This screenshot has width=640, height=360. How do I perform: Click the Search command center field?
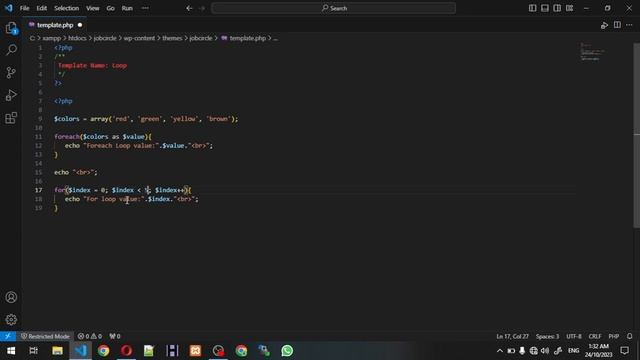tap(333, 8)
